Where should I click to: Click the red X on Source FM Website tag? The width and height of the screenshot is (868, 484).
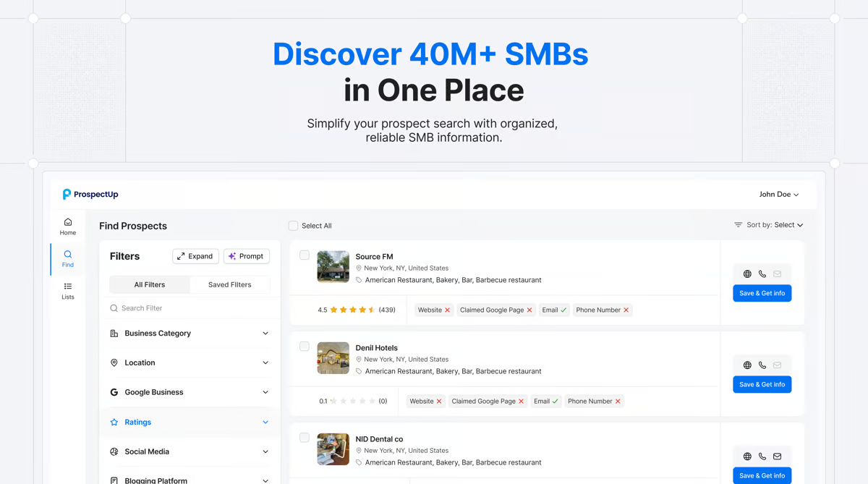(x=447, y=310)
